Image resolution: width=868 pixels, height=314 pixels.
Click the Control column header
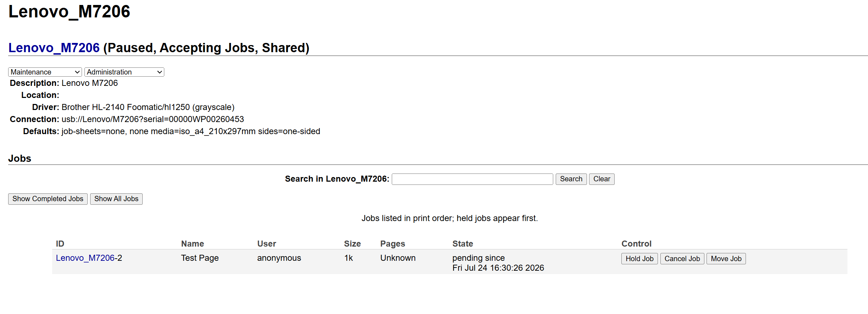coord(637,244)
